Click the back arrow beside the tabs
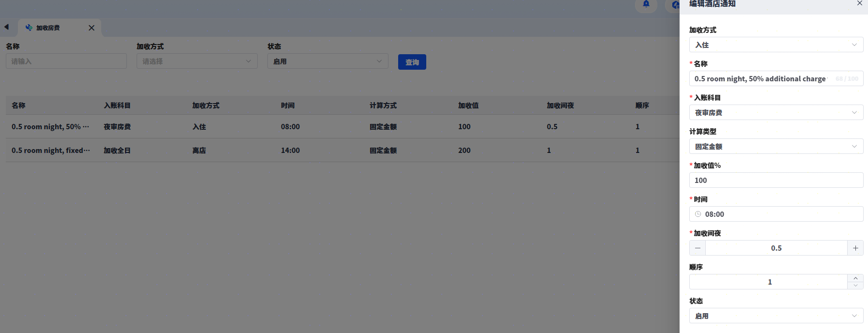The width and height of the screenshot is (868, 333). (7, 27)
